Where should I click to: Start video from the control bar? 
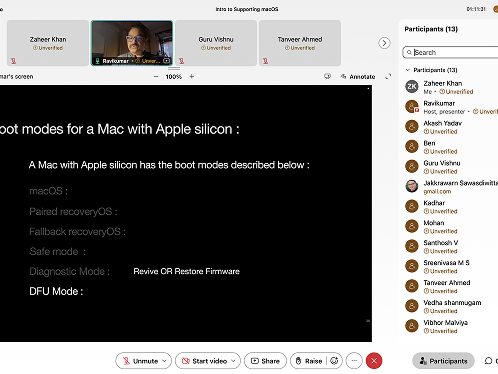click(x=204, y=361)
